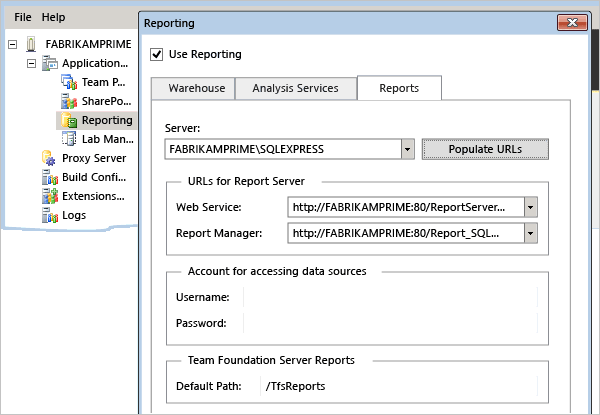Uncheck the Use Reporting checkbox

(x=156, y=54)
